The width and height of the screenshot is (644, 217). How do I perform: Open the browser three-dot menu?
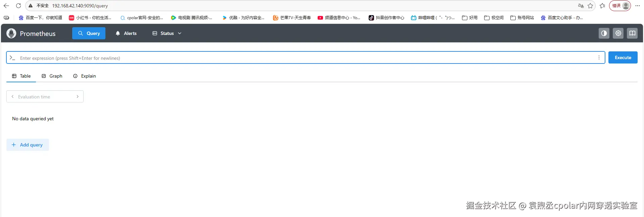[638, 6]
